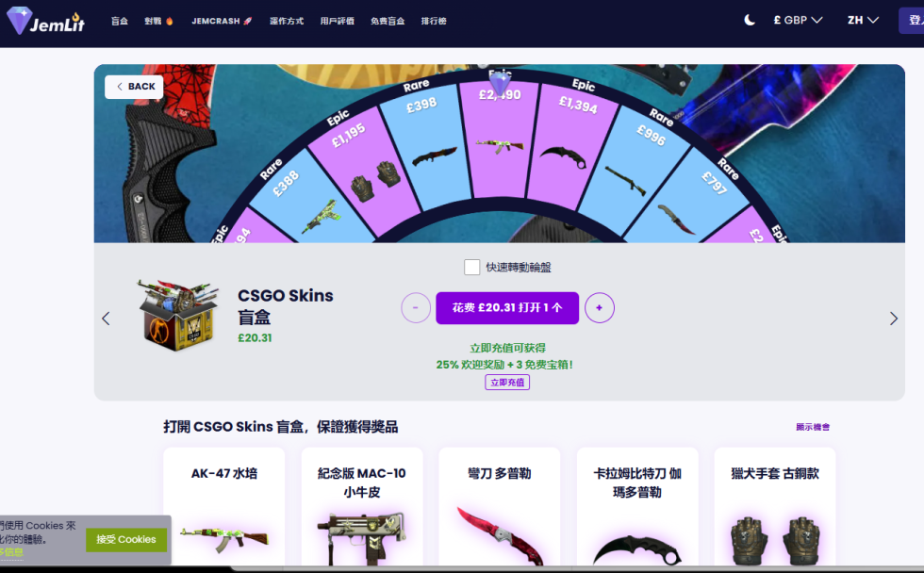Enable the 快速轉動輪盤 checkbox
This screenshot has height=573, width=924.
point(472,267)
